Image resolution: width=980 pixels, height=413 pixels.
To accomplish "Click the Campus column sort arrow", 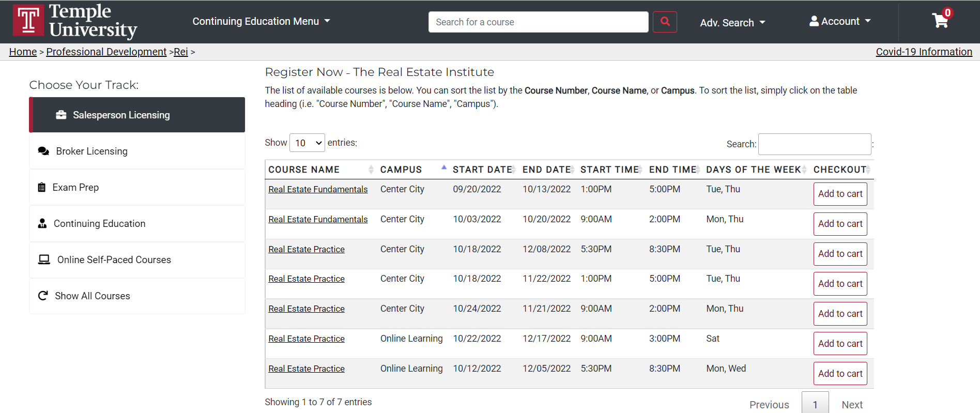I will 443,167.
